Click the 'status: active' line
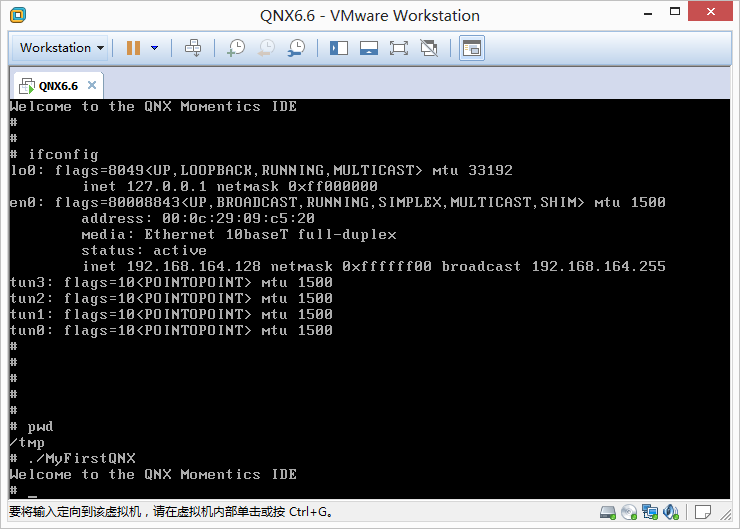 pos(144,250)
